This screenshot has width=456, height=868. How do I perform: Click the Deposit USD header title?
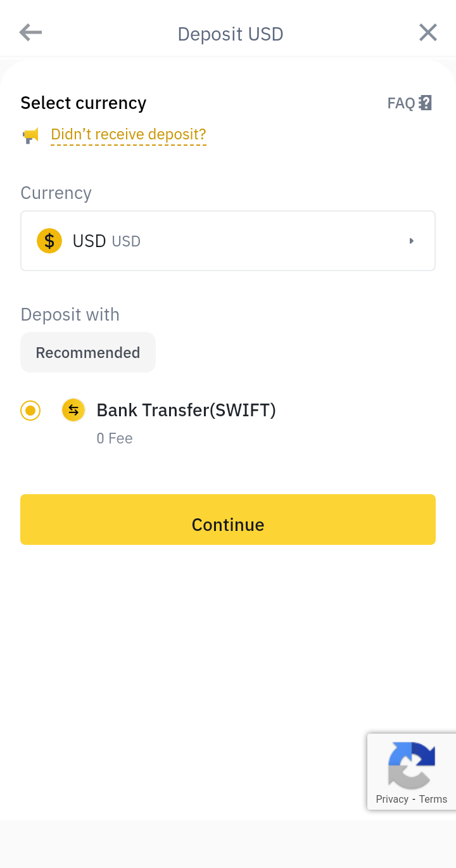tap(231, 34)
